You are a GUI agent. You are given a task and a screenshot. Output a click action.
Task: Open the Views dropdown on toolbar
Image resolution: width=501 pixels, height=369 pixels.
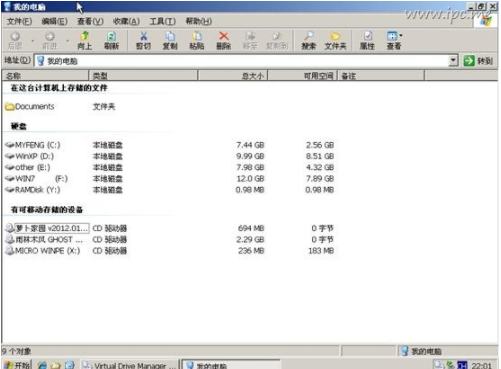[394, 40]
